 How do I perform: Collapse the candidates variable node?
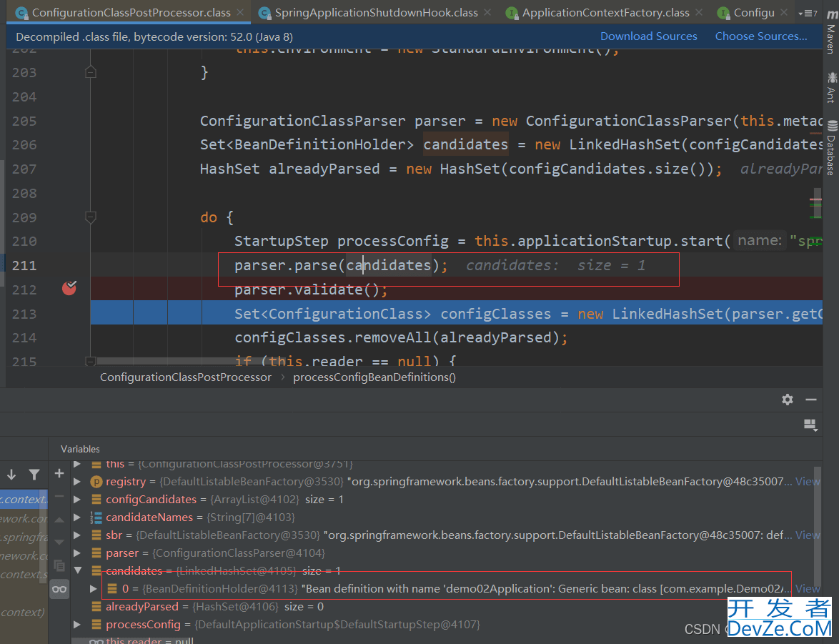78,570
